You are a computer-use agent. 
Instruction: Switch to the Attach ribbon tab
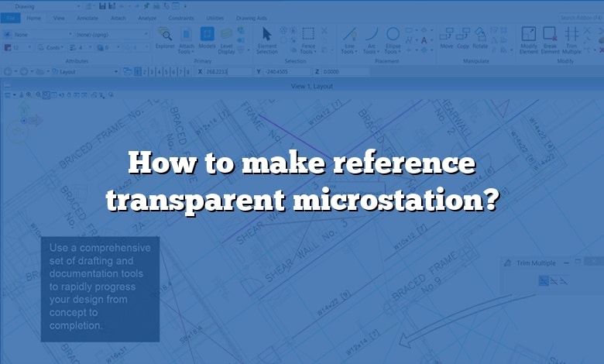(x=118, y=18)
